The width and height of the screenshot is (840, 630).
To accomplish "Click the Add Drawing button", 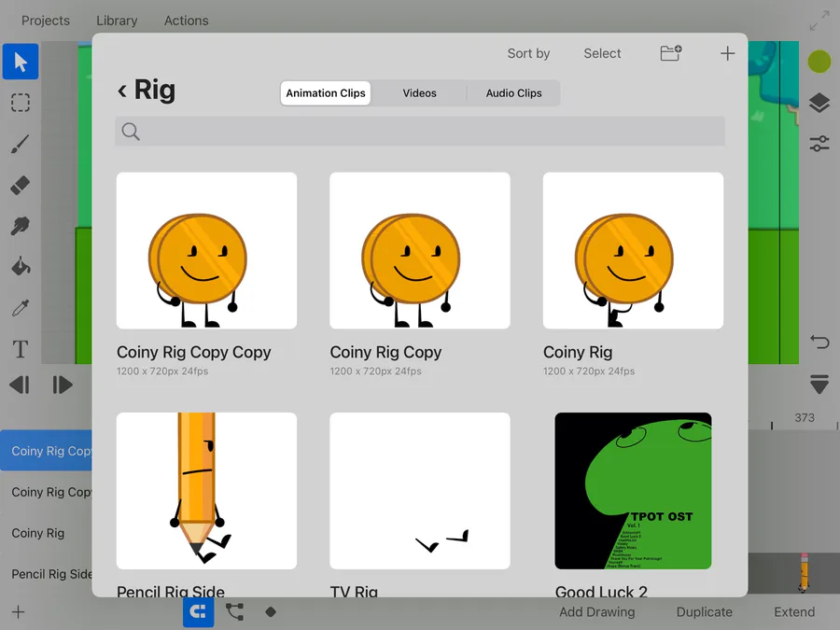I will tap(596, 611).
